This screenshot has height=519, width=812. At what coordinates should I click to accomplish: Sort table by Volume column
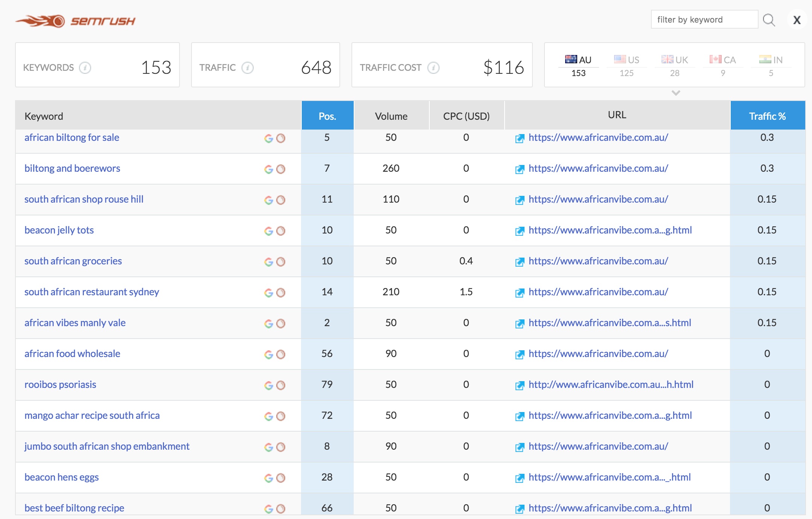pyautogui.click(x=391, y=116)
